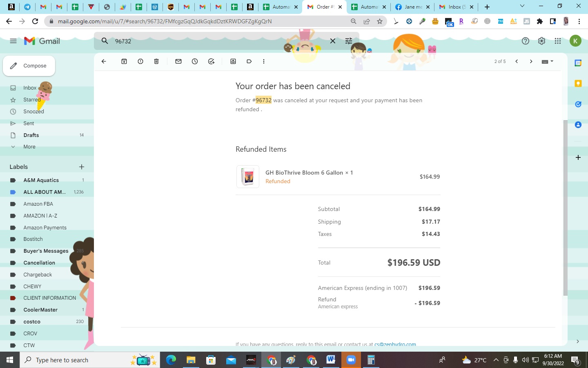Image resolution: width=588 pixels, height=368 pixels.
Task: Open the Snoozed folder
Action: [33, 112]
